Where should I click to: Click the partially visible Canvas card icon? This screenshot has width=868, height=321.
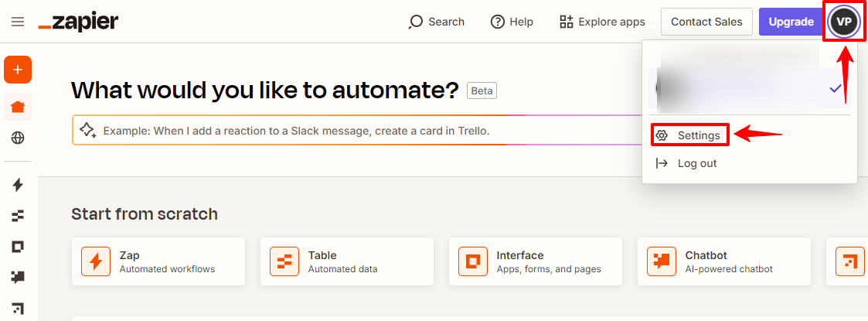pos(849,261)
